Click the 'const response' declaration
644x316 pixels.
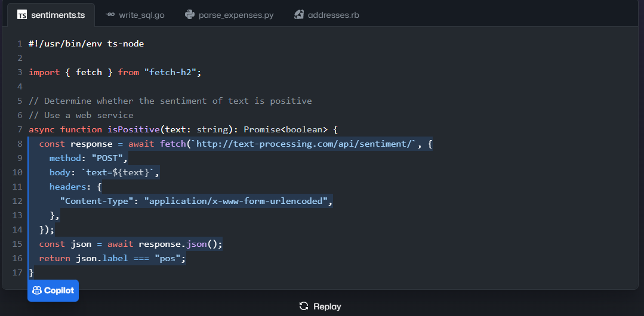(x=76, y=144)
